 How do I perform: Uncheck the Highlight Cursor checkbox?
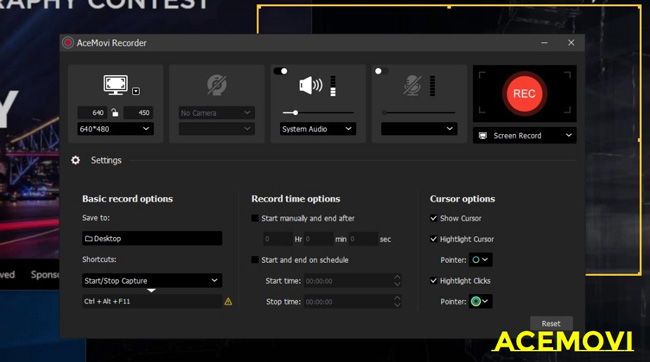[434, 239]
